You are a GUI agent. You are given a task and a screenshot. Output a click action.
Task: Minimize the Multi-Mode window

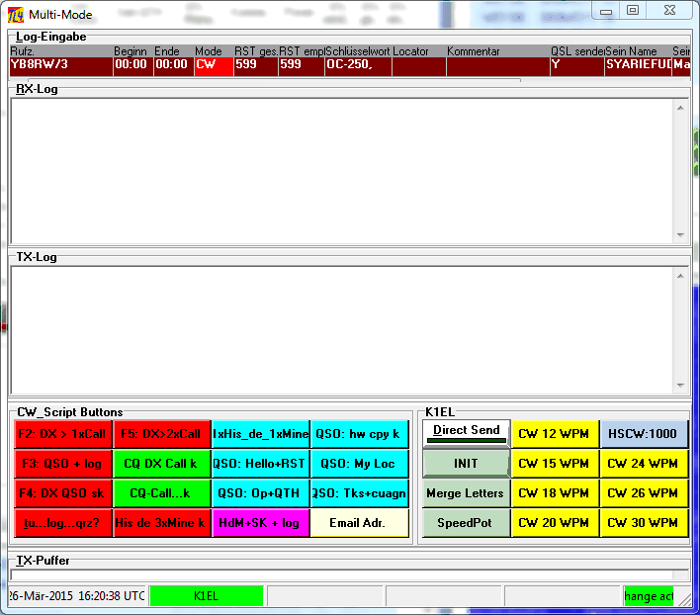click(606, 11)
